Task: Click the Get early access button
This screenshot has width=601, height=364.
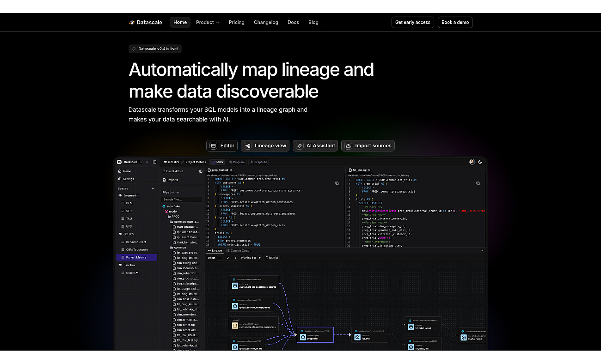Action: tap(413, 22)
